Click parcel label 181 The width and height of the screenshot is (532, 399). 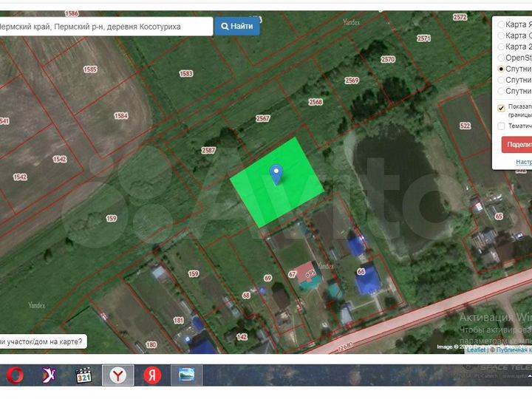tap(179, 320)
